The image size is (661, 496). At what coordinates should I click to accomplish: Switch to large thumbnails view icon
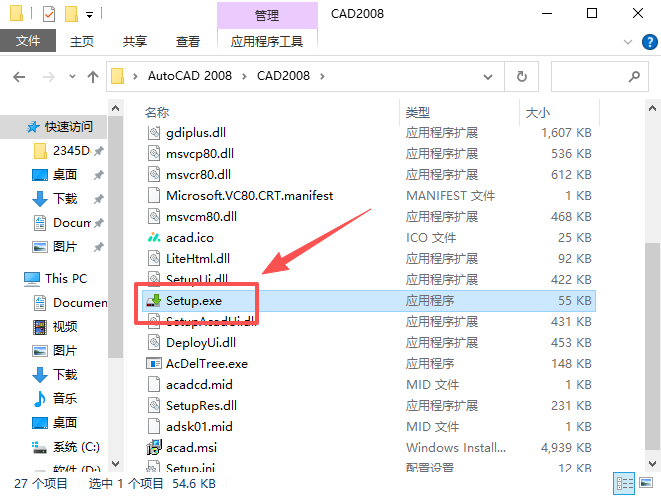pyautogui.click(x=646, y=483)
